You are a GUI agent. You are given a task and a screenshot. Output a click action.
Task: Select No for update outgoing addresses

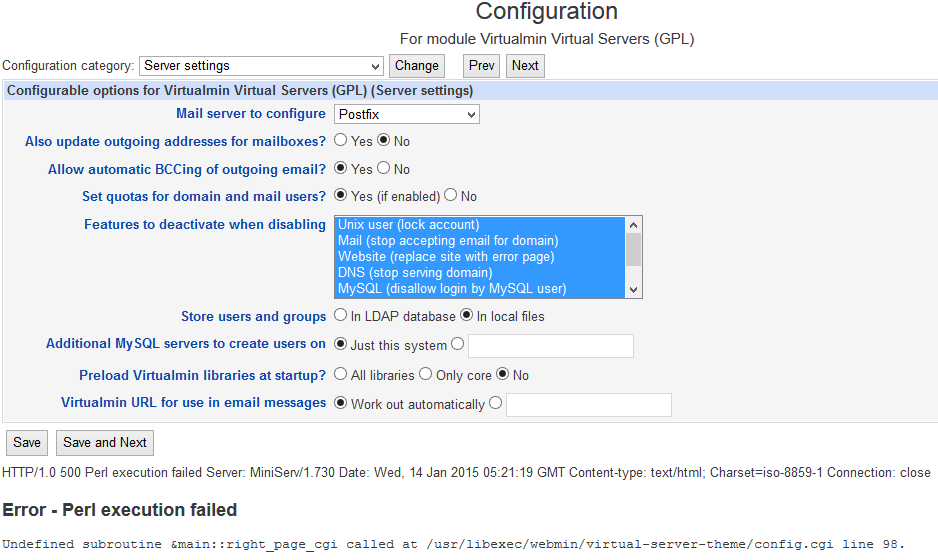[x=383, y=140]
